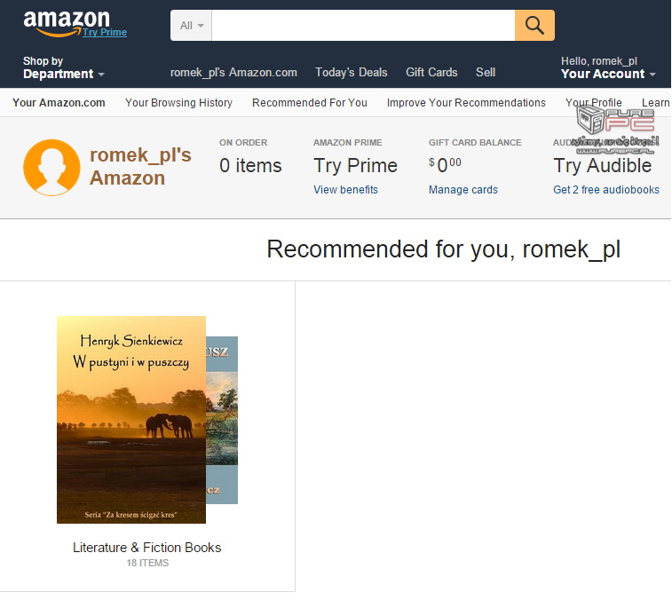This screenshot has height=616, width=672.
Task: Click the Manage cards link
Action: coord(462,190)
